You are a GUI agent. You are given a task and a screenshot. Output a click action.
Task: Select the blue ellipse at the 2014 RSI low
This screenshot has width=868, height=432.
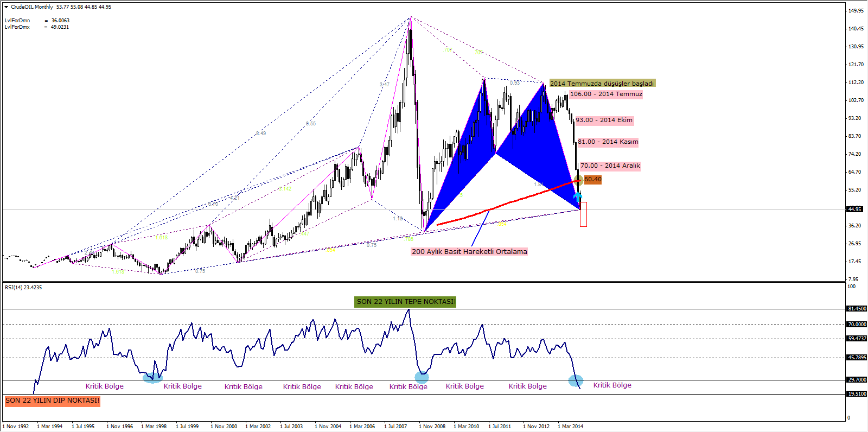(576, 380)
